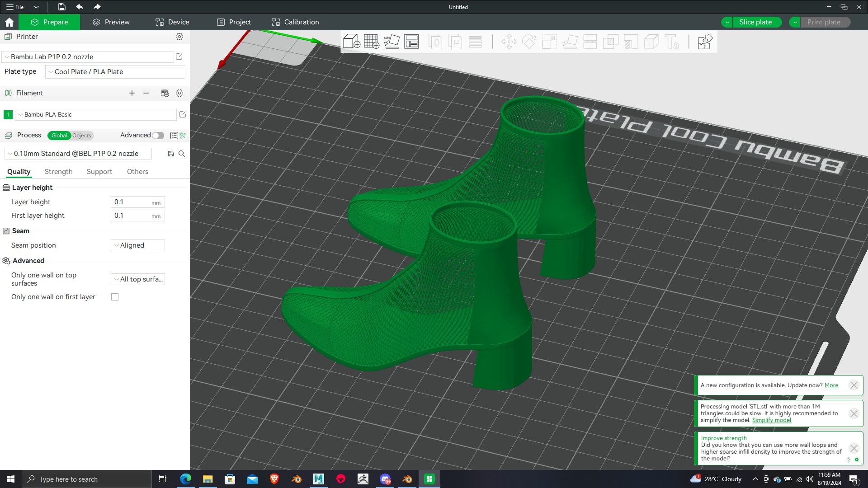Open the Slice plate dropdown arrow
The width and height of the screenshot is (868, 488).
click(727, 22)
